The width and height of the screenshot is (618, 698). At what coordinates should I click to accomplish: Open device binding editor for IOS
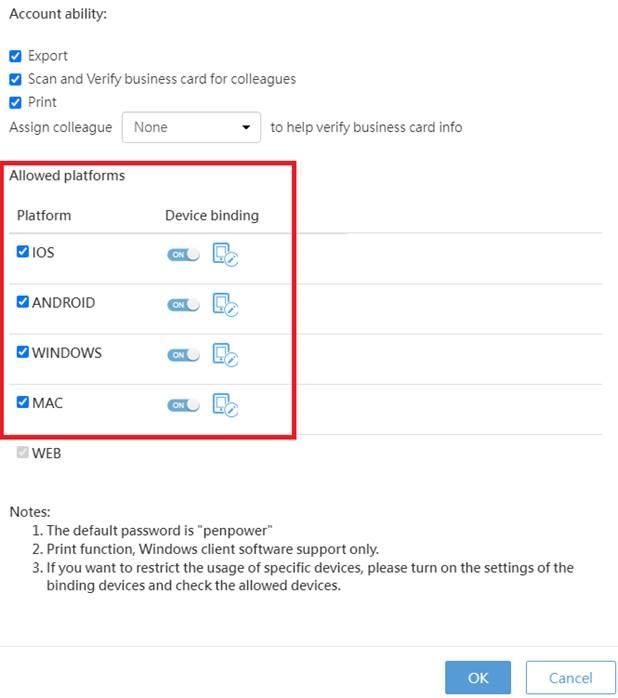click(x=225, y=254)
